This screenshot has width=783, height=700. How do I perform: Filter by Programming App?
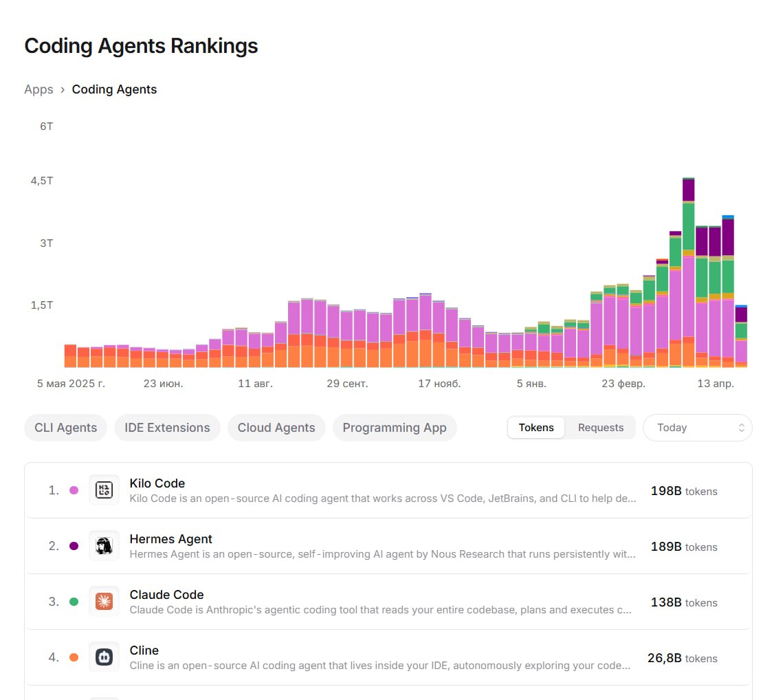[395, 428]
